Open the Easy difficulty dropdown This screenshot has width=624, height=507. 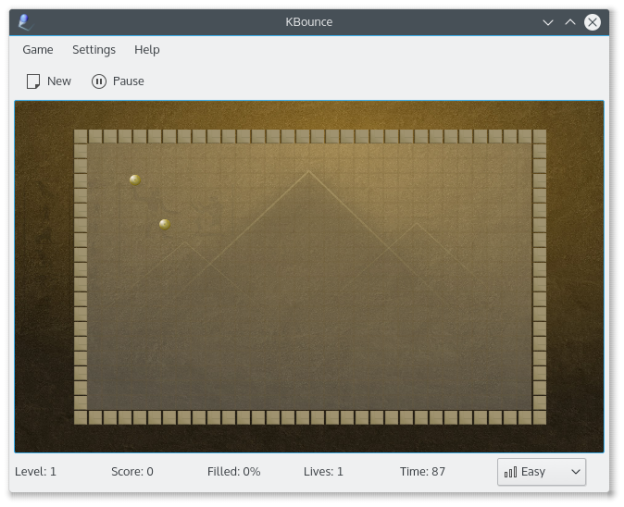pos(541,472)
